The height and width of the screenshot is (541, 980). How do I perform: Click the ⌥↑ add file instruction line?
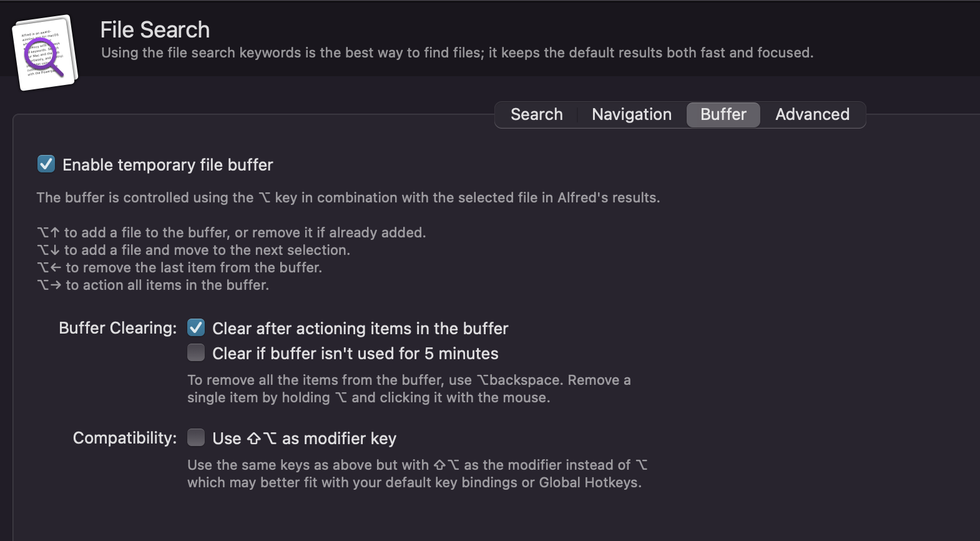pyautogui.click(x=232, y=232)
